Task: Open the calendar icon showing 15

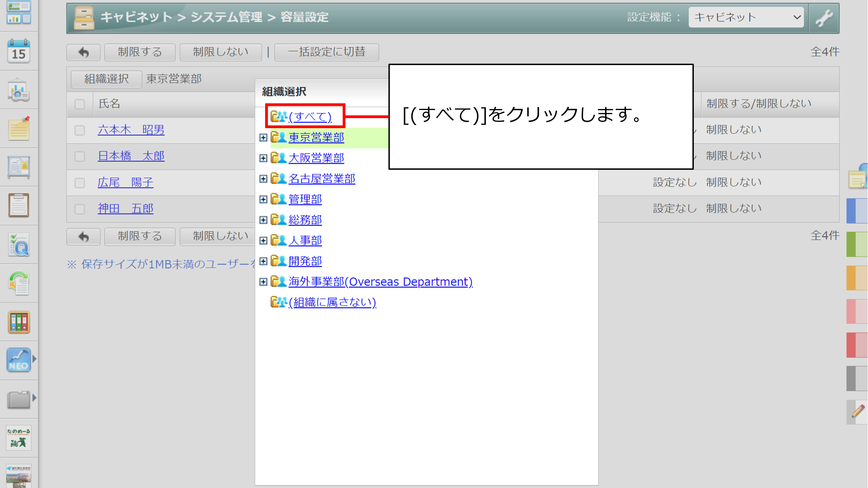Action: [x=19, y=51]
